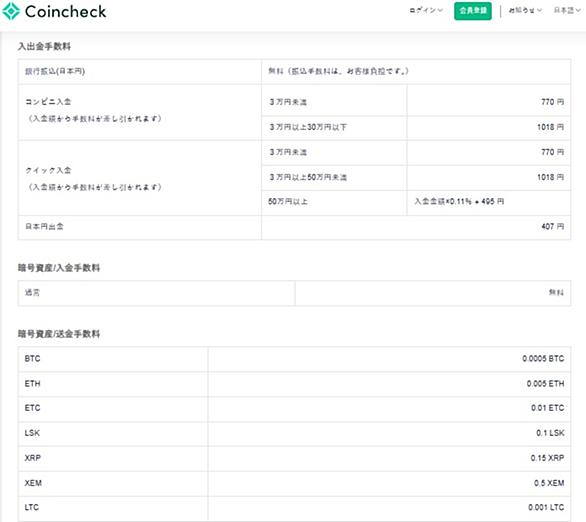Viewport: 586px width, 522px height.
Task: Select the 暗号資産/送金手数料 heading
Action: click(x=59, y=334)
